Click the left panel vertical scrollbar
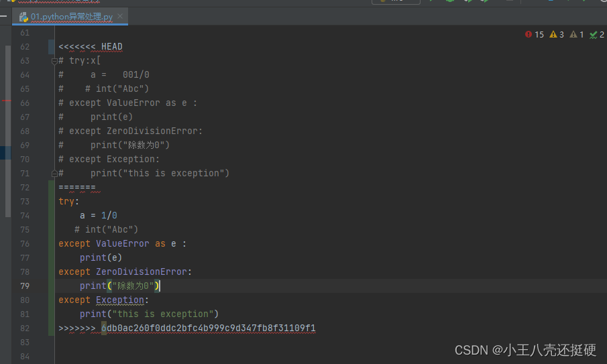 click(x=8, y=131)
